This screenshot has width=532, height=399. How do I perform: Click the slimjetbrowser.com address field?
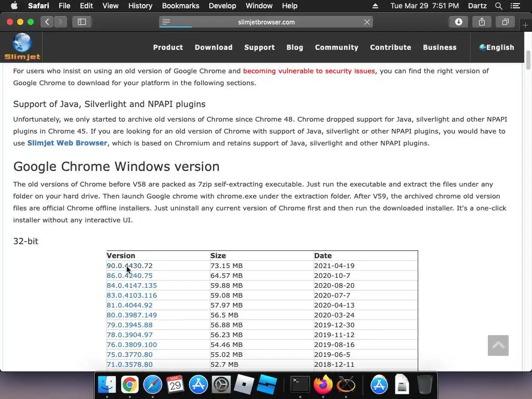(266, 22)
